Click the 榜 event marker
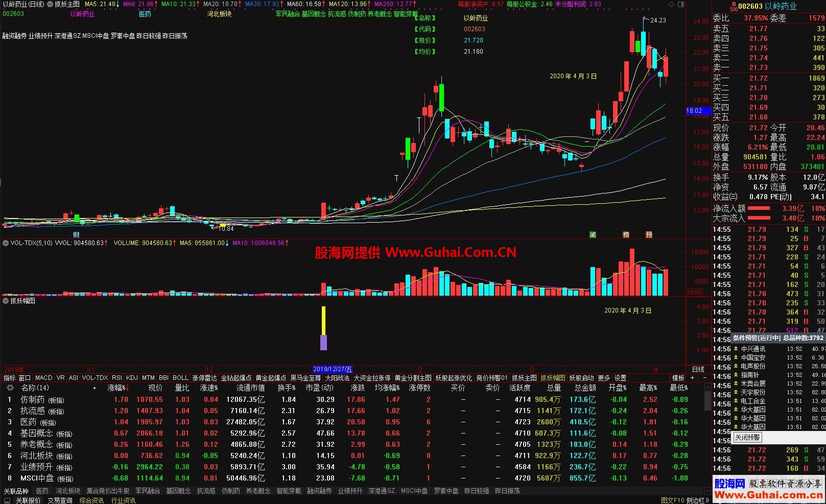 coord(626,235)
